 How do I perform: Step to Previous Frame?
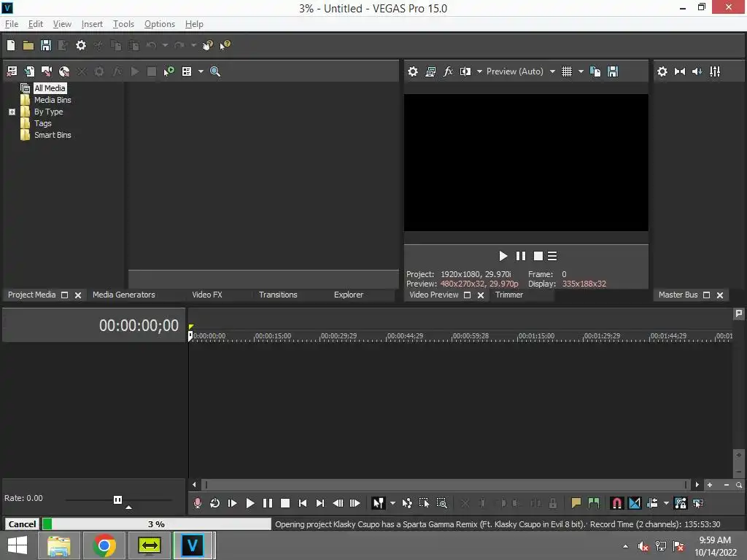click(338, 503)
